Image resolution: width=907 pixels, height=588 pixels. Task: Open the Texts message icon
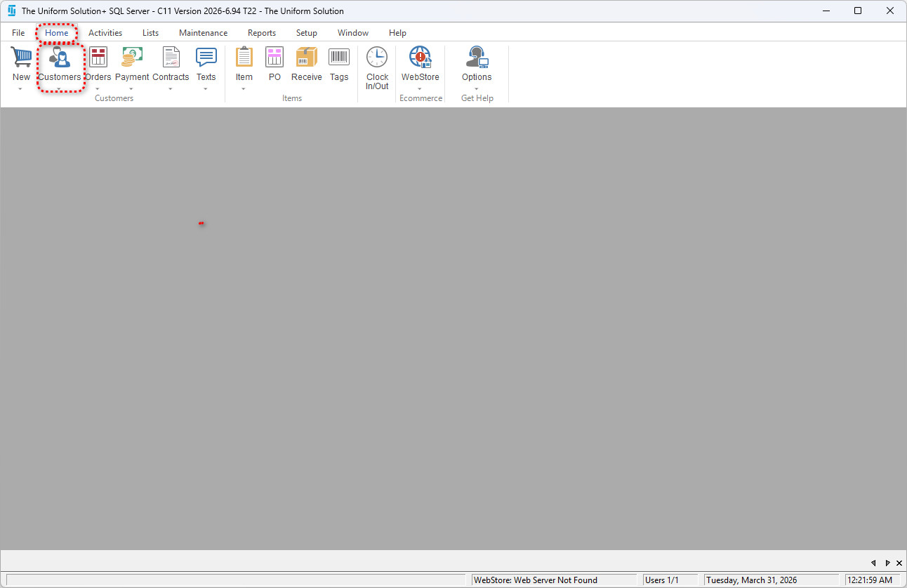click(206, 58)
